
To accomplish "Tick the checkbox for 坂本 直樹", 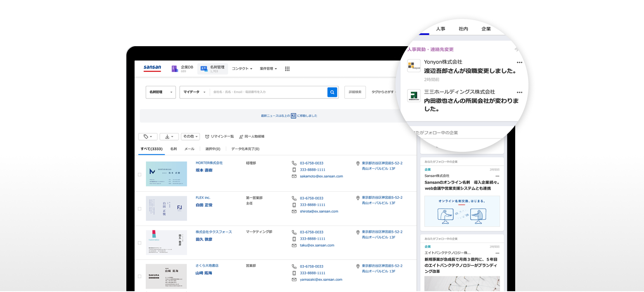I will pos(140,174).
